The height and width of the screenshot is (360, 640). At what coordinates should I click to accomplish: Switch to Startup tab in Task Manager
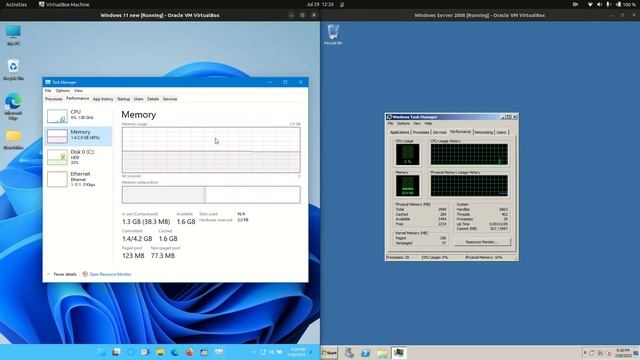(x=123, y=99)
